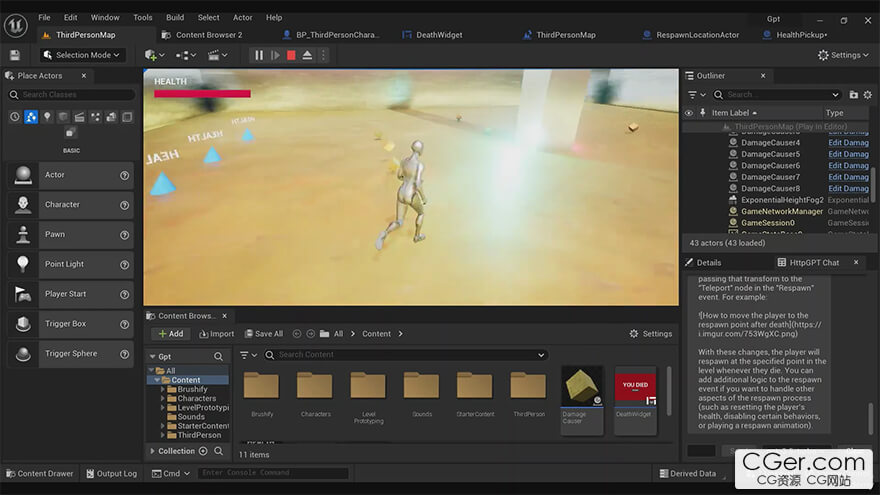Open help for the Pawn item
Viewport: 880px width, 495px height.
pyautogui.click(x=125, y=235)
